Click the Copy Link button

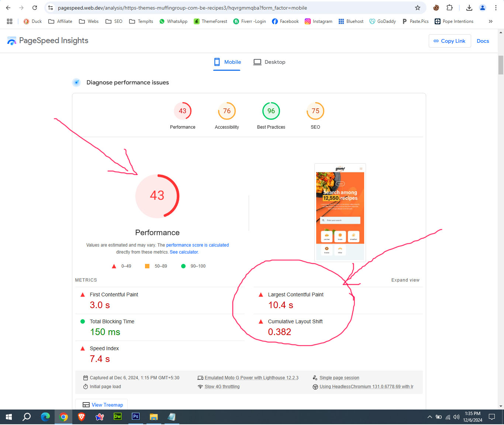(x=449, y=41)
